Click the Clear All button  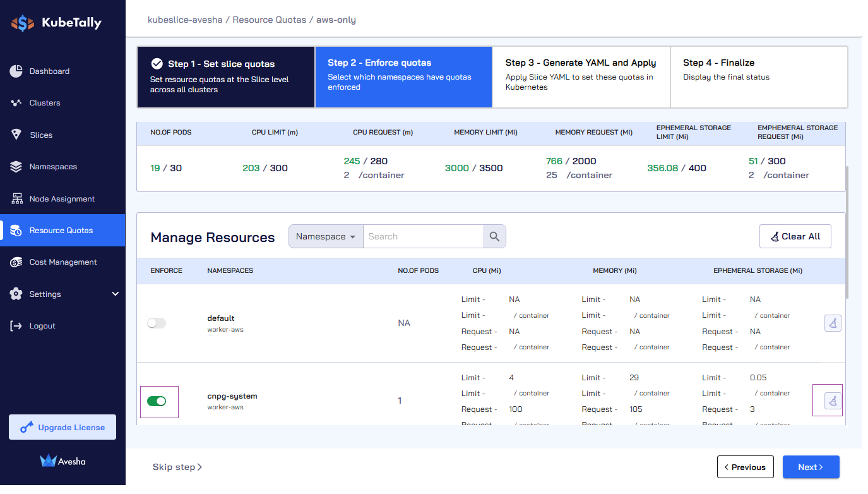point(795,236)
